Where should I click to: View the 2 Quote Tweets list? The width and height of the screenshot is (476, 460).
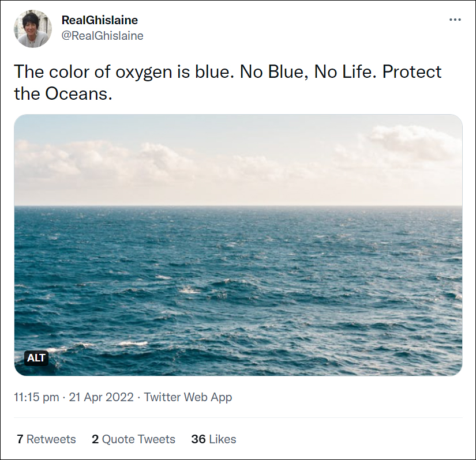pyautogui.click(x=133, y=439)
